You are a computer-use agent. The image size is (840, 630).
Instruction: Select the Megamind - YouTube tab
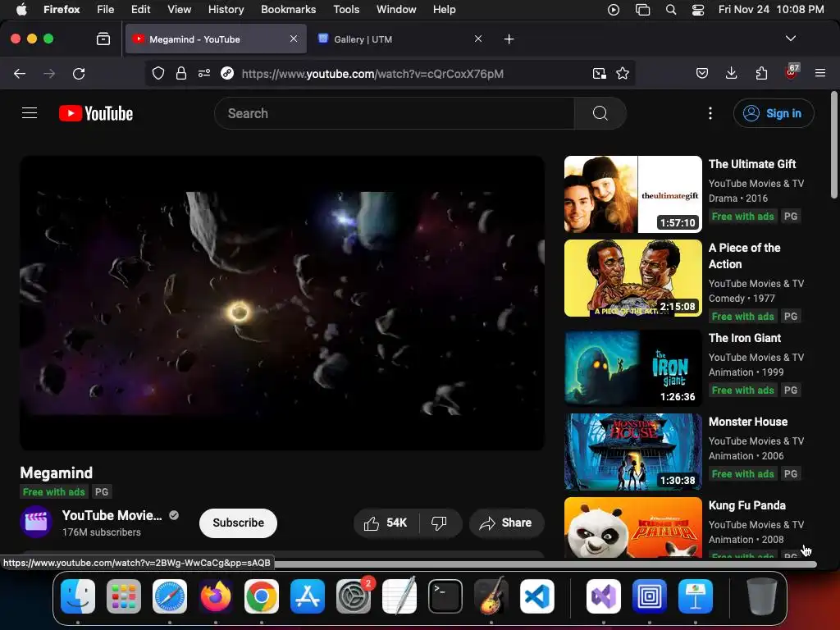coord(216,39)
